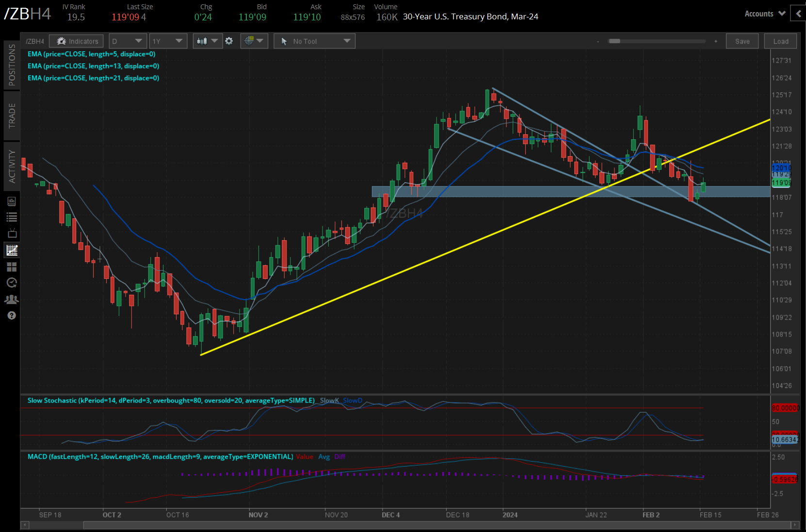This screenshot has height=532, width=806.
Task: Open the Indicators panel
Action: tap(77, 41)
